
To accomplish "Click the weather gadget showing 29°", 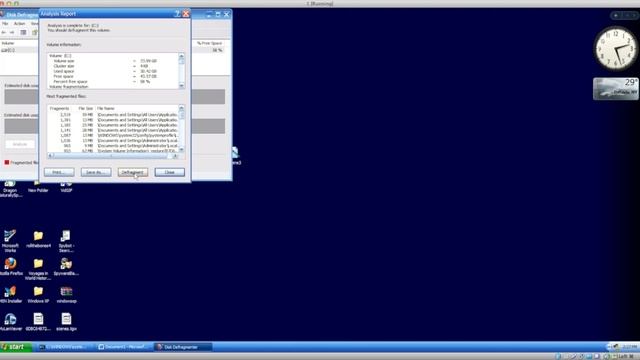I will (x=616, y=89).
